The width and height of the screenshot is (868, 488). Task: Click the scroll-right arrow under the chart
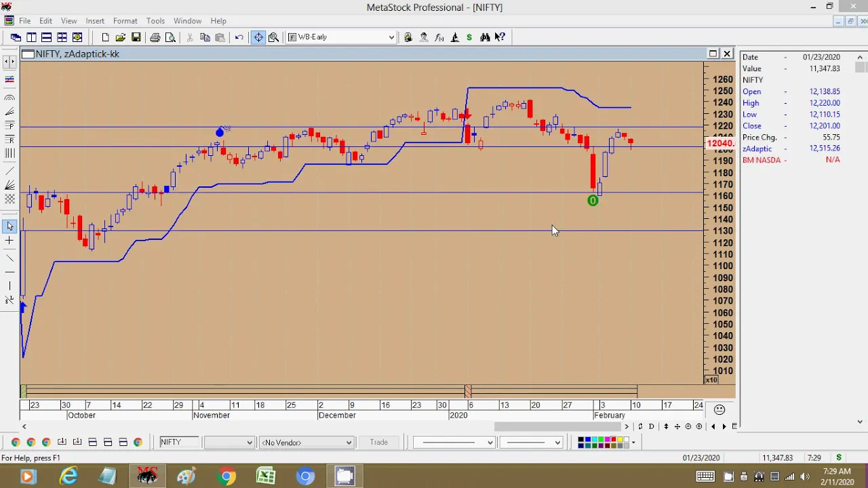[x=626, y=426]
